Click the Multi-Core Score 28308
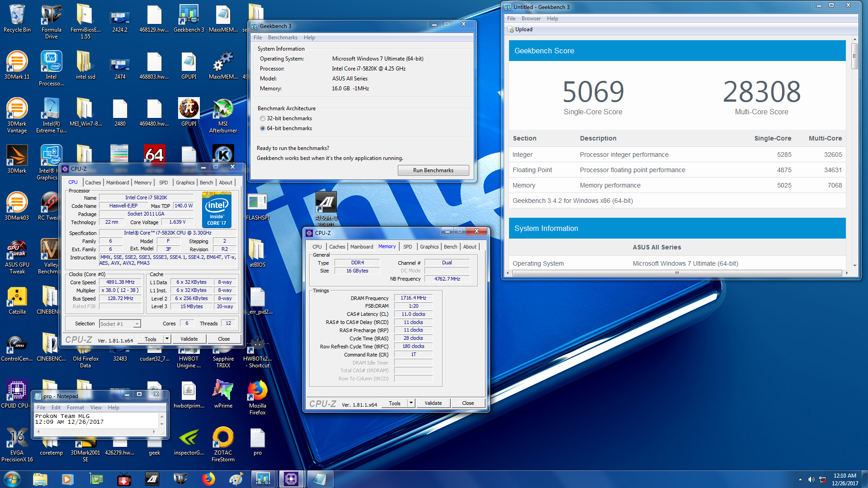868x488 pixels. (761, 92)
